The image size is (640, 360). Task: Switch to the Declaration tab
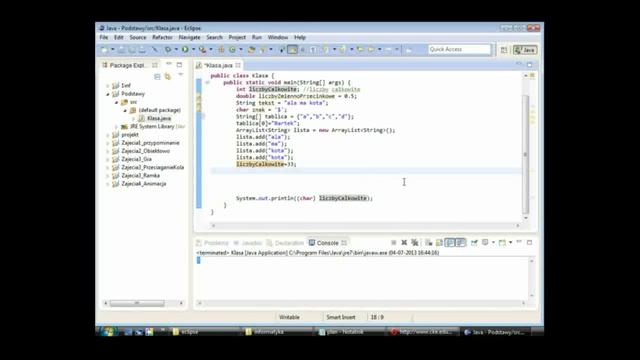click(x=285, y=243)
